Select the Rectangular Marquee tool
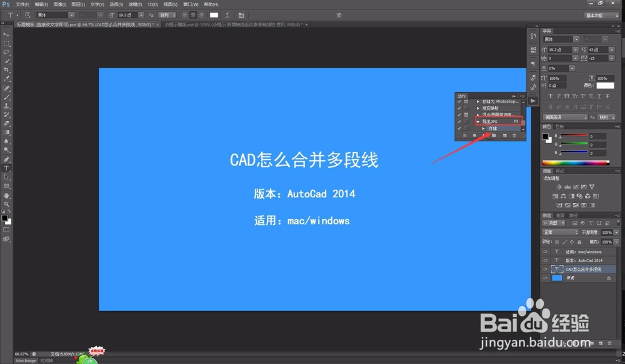This screenshot has width=625, height=364. coord(6,44)
